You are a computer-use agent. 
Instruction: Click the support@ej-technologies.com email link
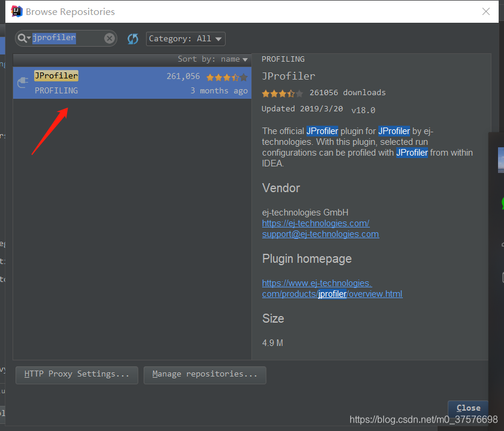[320, 234]
